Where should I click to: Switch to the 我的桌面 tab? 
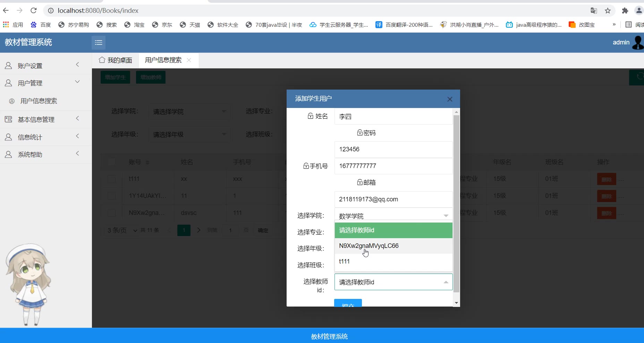[116, 60]
